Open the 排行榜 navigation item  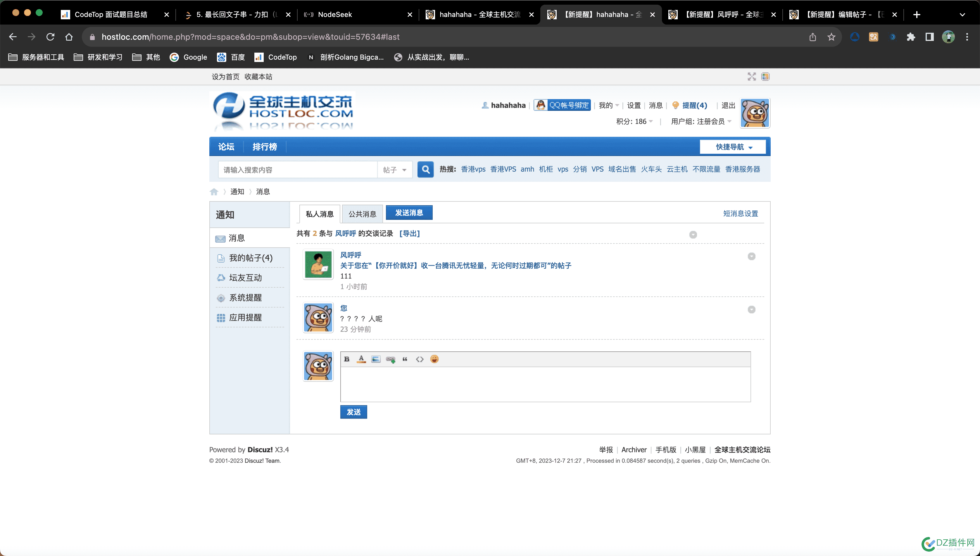point(264,147)
